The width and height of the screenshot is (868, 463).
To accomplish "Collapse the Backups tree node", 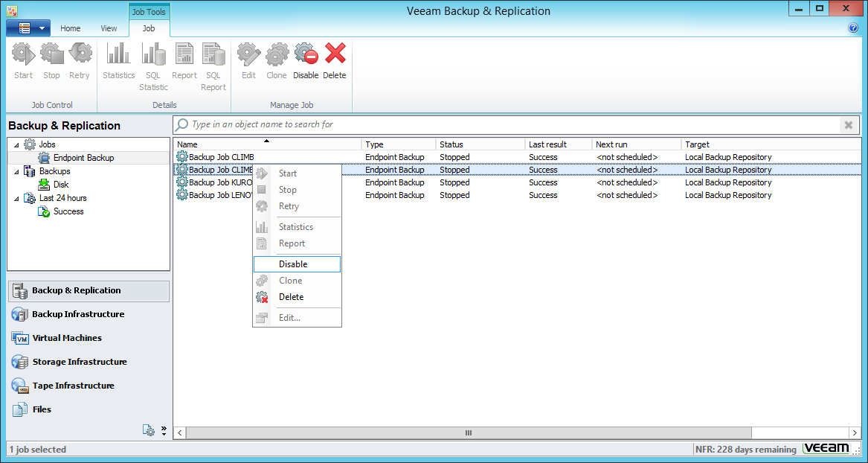I will (16, 171).
